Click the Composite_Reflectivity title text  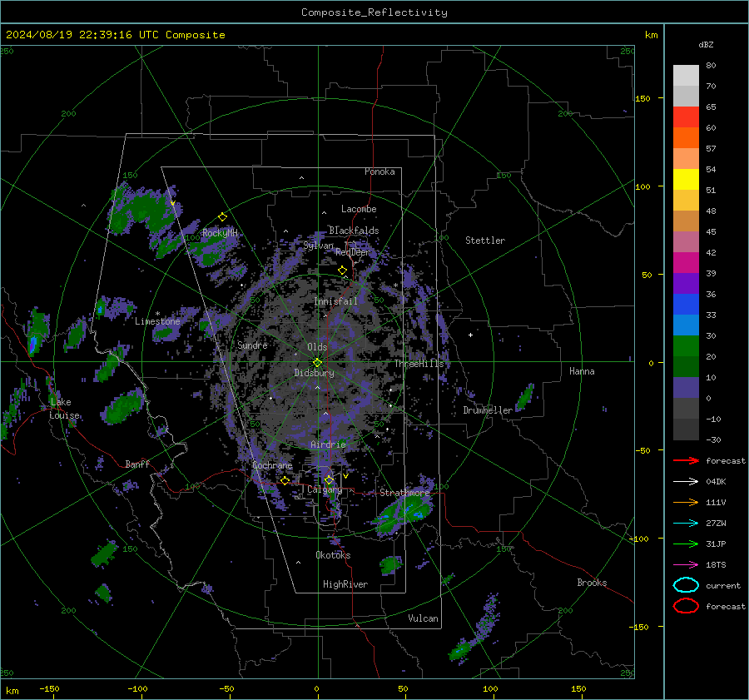(x=374, y=12)
